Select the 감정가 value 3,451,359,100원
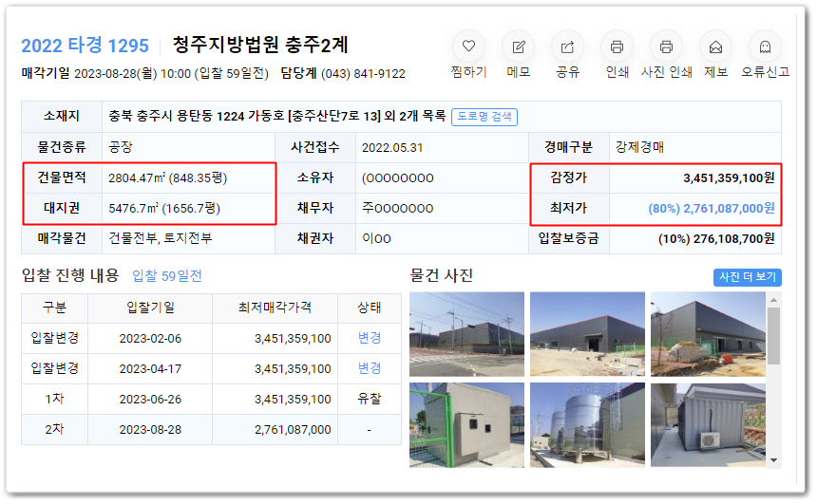The height and width of the screenshot is (504, 817). tap(729, 178)
